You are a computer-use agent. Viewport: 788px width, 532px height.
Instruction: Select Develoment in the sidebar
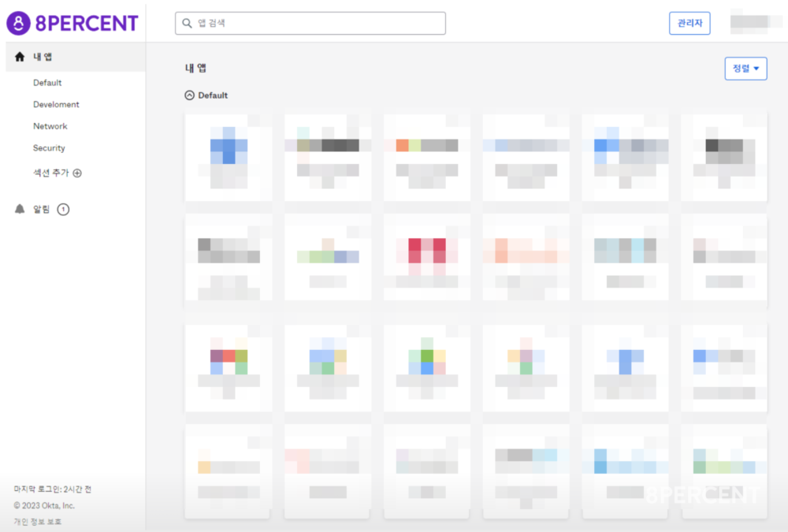(x=56, y=104)
